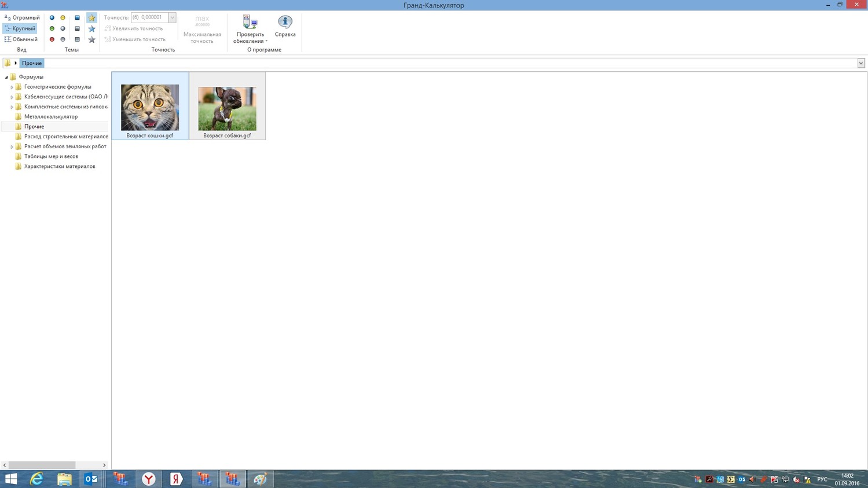The height and width of the screenshot is (488, 868).
Task: Select the yellow circle theme
Action: click(63, 18)
